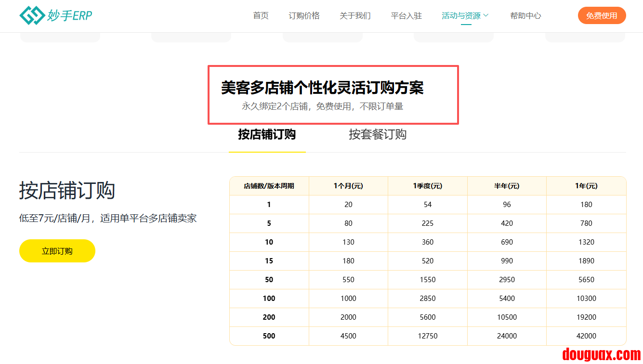643x364 pixels.
Task: Go to 订购价格 in navigation
Action: (304, 16)
